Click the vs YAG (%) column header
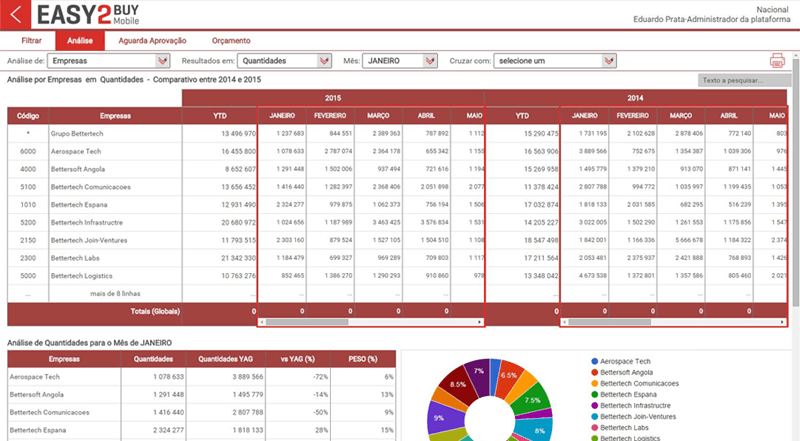This screenshot has height=441, width=800. 297,359
